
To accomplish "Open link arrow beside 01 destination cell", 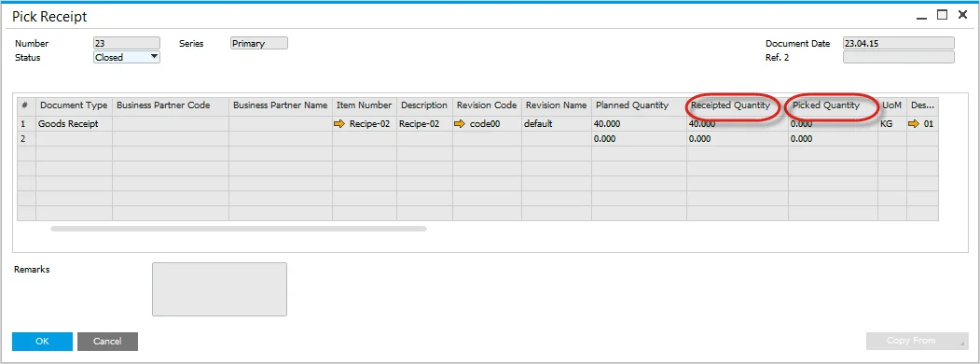I will pos(914,124).
